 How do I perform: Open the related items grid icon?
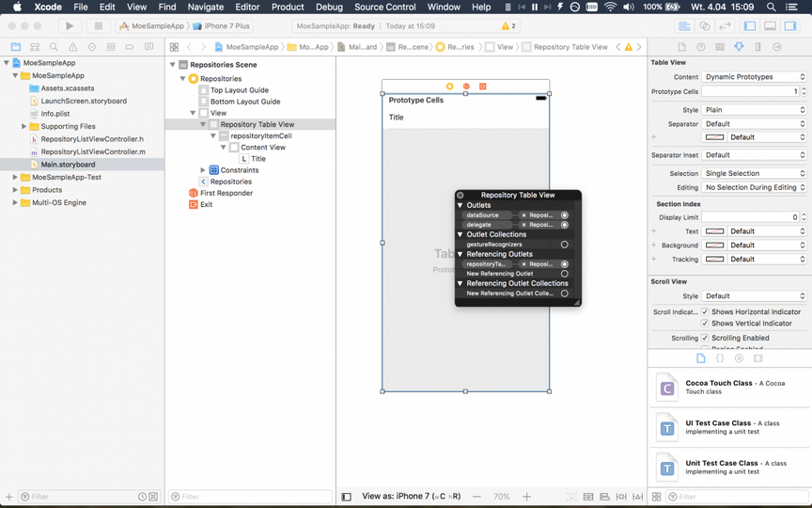174,47
